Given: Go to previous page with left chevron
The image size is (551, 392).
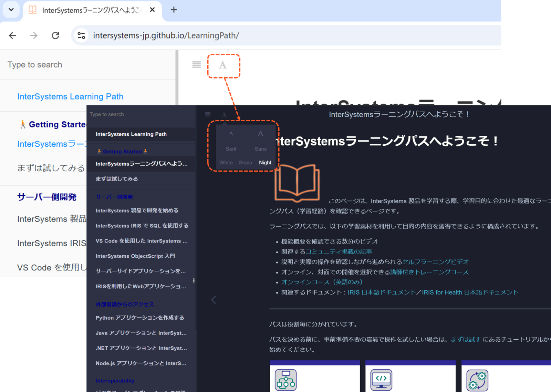Looking at the screenshot, I should click(214, 300).
